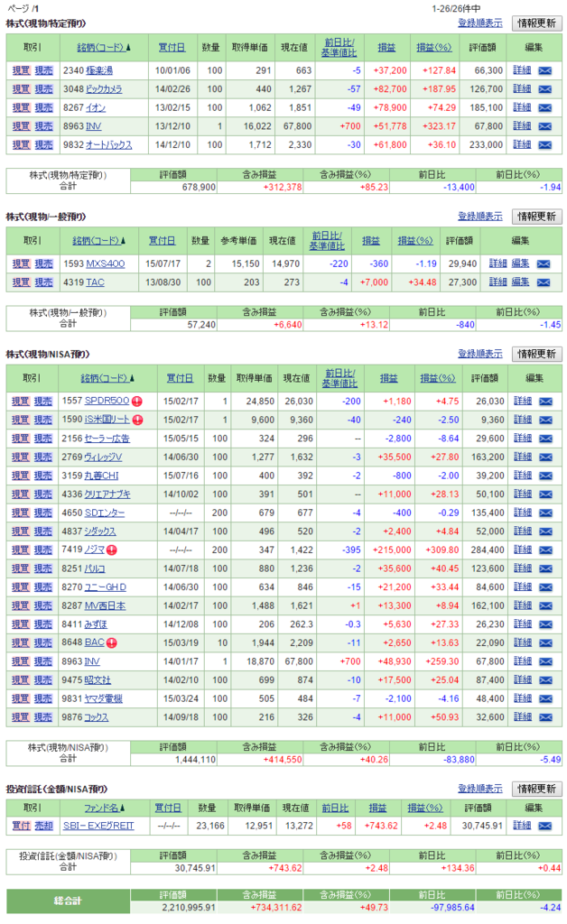Viewport: 567px width, 924px height.
Task: Sort investment trust table by 損益(%)
Action: tap(425, 808)
